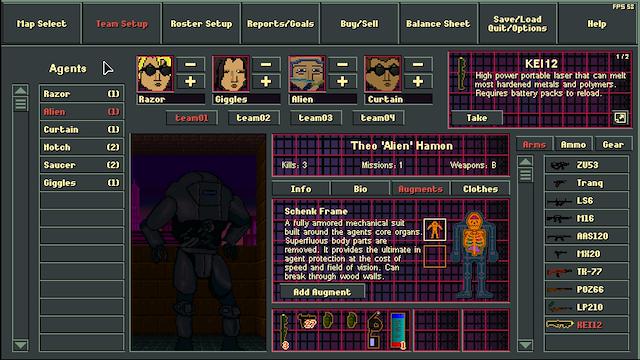This screenshot has width=640, height=360.
Task: Select the ZU53 weapon
Action: pos(587,165)
